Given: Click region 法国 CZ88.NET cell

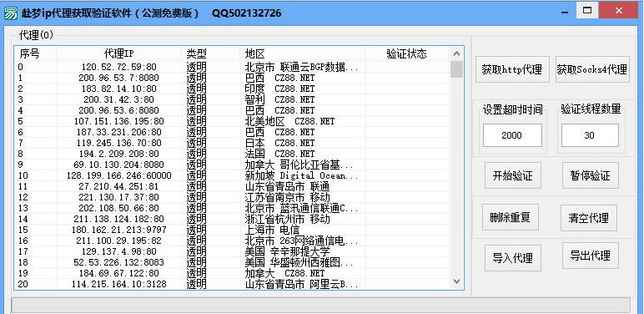Looking at the screenshot, I should click(x=279, y=154).
